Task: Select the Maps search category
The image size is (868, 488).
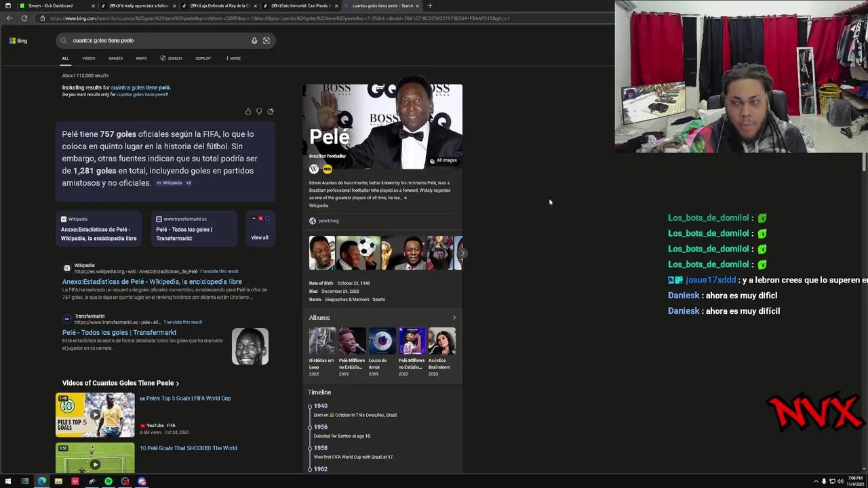Action: pos(141,58)
